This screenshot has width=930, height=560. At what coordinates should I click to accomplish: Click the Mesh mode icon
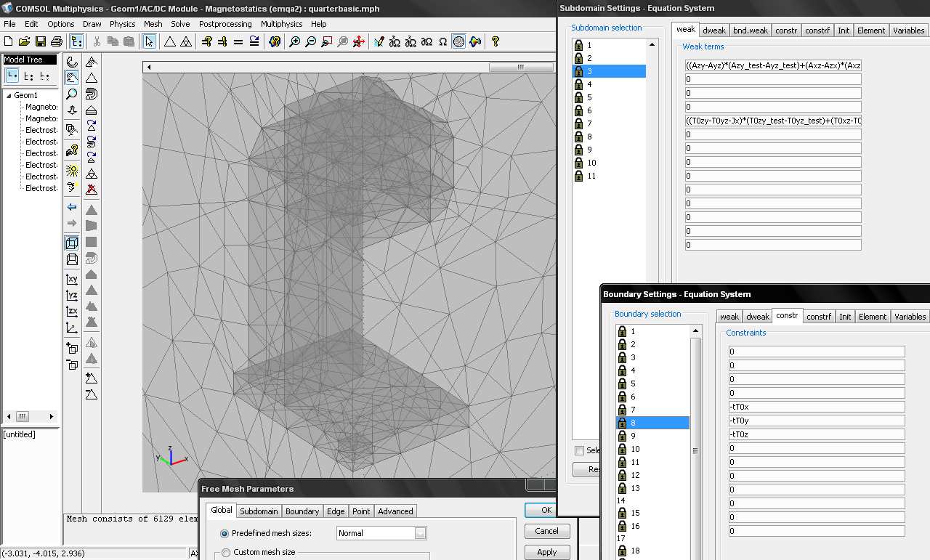point(458,42)
